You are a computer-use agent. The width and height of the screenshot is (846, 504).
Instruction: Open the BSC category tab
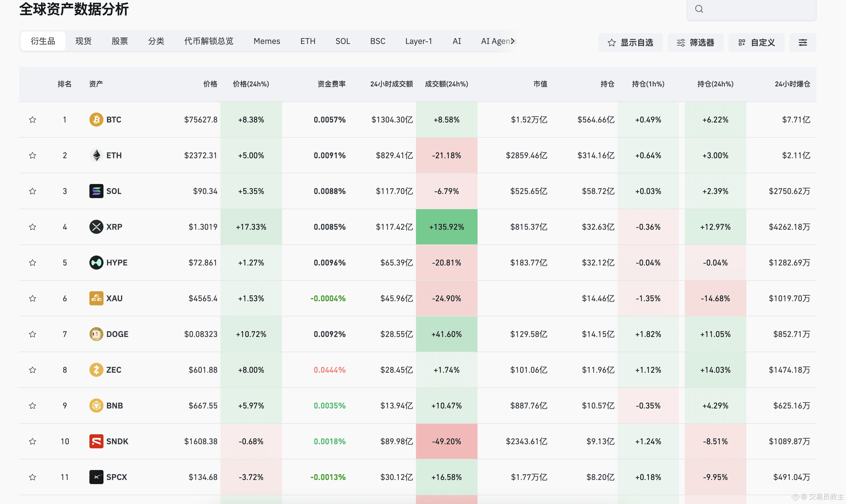pos(378,41)
